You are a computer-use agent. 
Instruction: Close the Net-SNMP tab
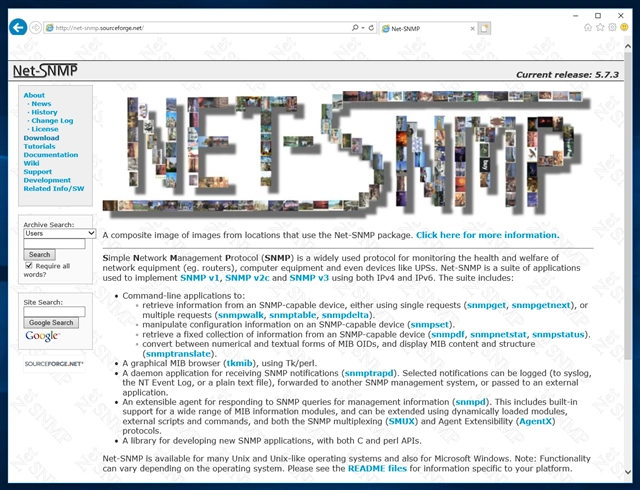pos(472,29)
